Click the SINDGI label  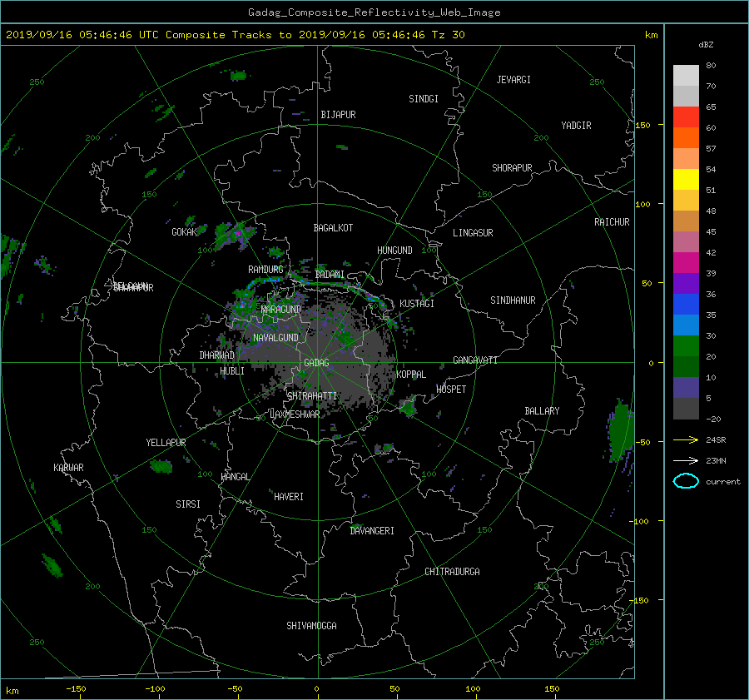click(424, 98)
